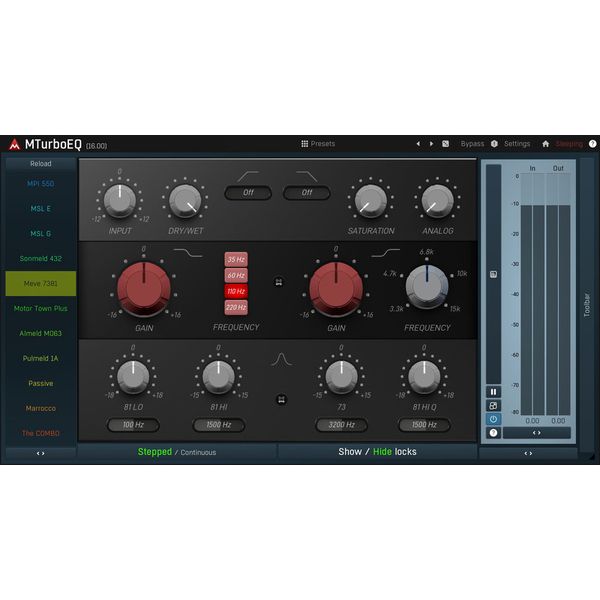Select the Motor Town Plus preset
This screenshot has width=600, height=600.
tap(41, 308)
